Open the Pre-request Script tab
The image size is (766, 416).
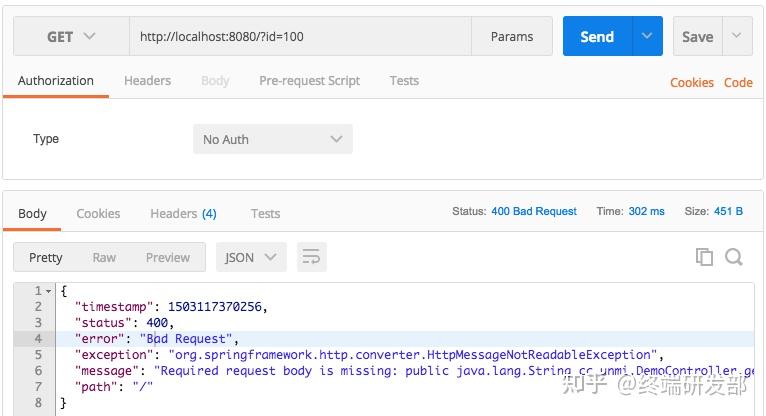click(x=309, y=81)
